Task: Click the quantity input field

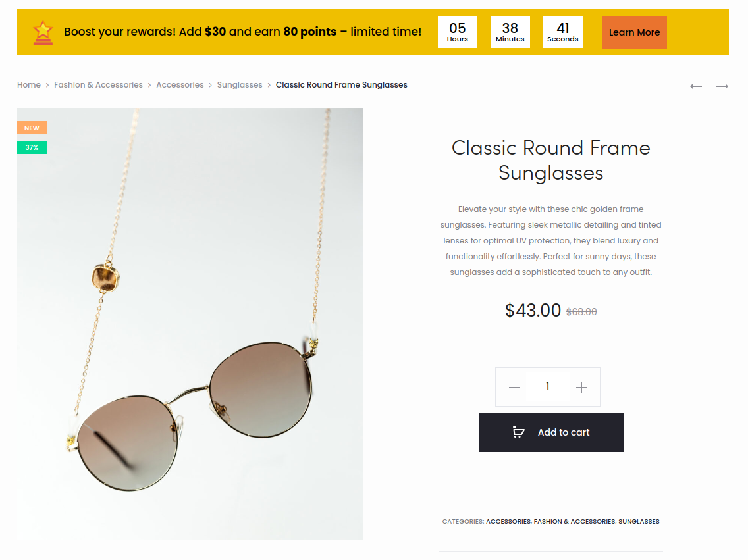Action: pos(548,387)
